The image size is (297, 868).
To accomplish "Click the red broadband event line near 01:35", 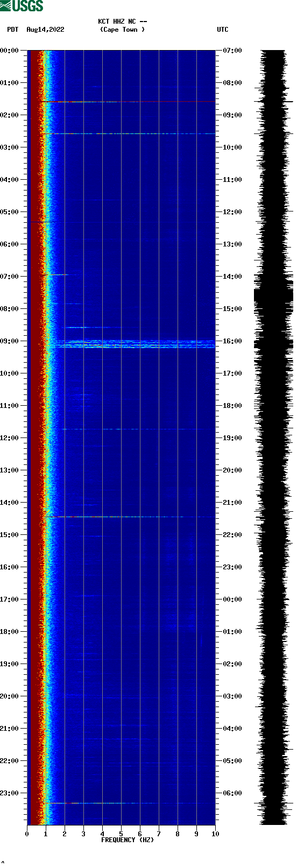I will coord(128,101).
